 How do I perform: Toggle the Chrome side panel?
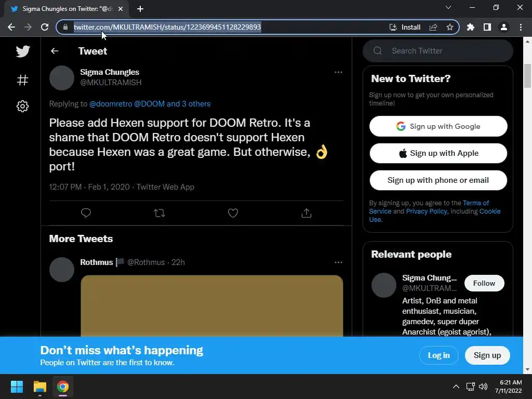(x=487, y=27)
